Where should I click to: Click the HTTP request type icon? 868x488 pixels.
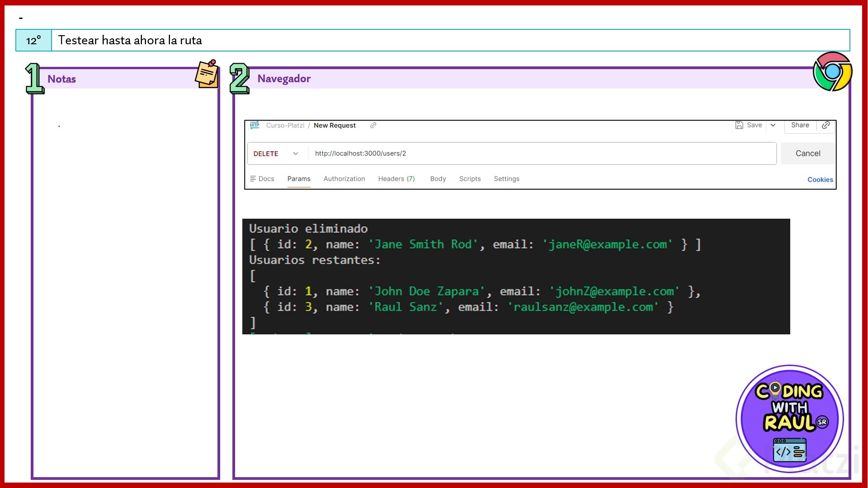(255, 125)
